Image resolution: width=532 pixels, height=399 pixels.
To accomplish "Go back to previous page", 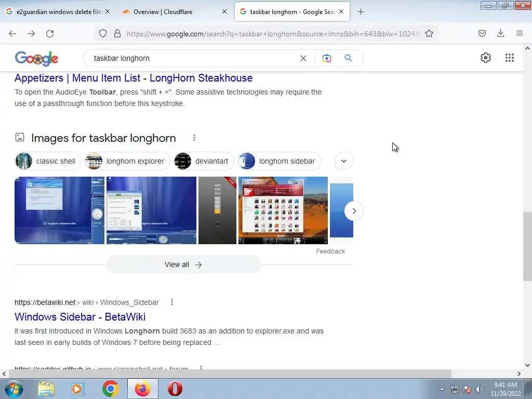I will (12, 34).
